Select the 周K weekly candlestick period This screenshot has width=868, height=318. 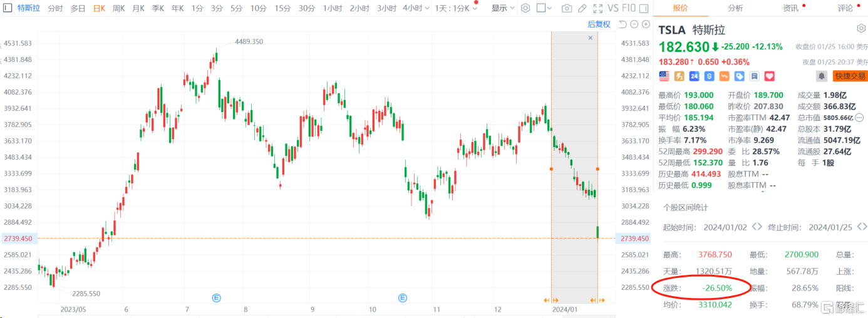coord(119,8)
